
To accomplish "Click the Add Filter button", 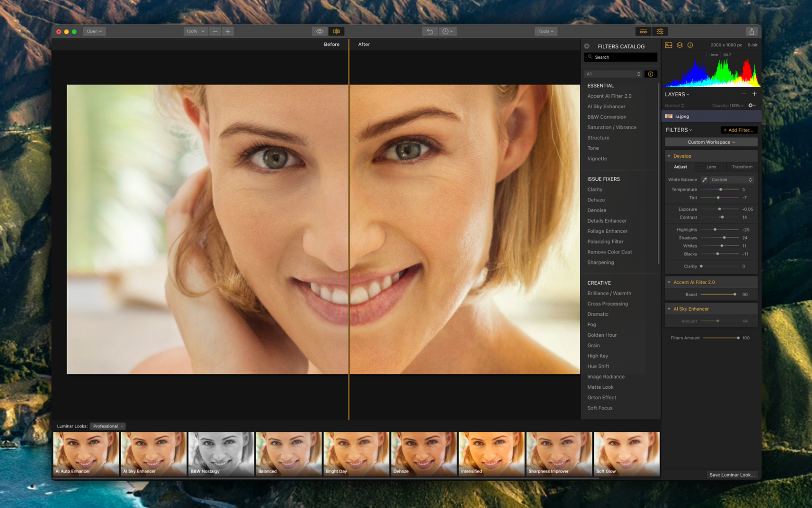I will click(x=738, y=130).
